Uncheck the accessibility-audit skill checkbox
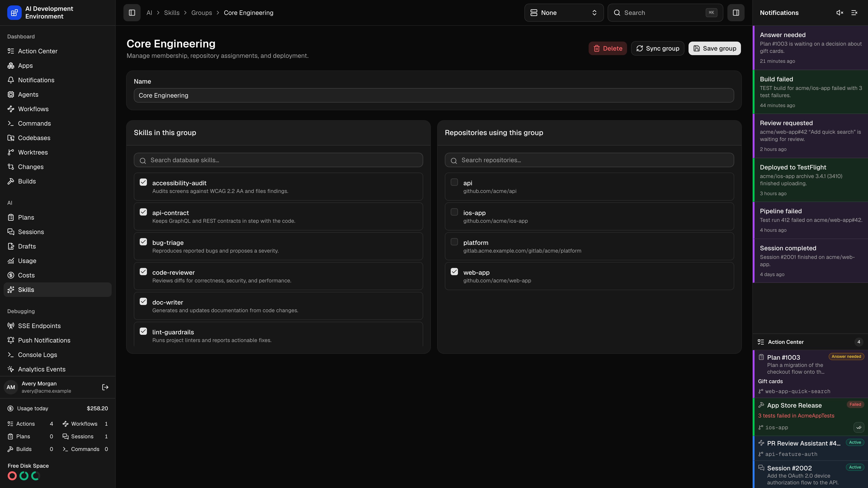The image size is (868, 488). click(143, 182)
